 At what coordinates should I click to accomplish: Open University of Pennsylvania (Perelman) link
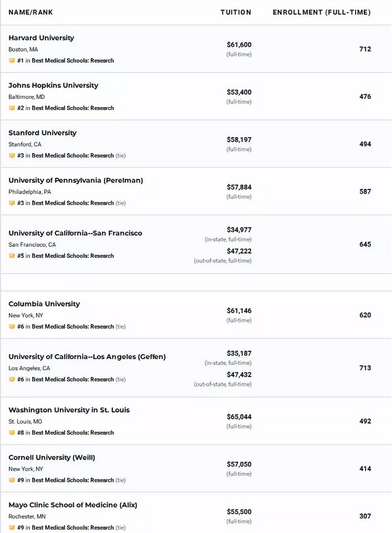[x=76, y=181]
